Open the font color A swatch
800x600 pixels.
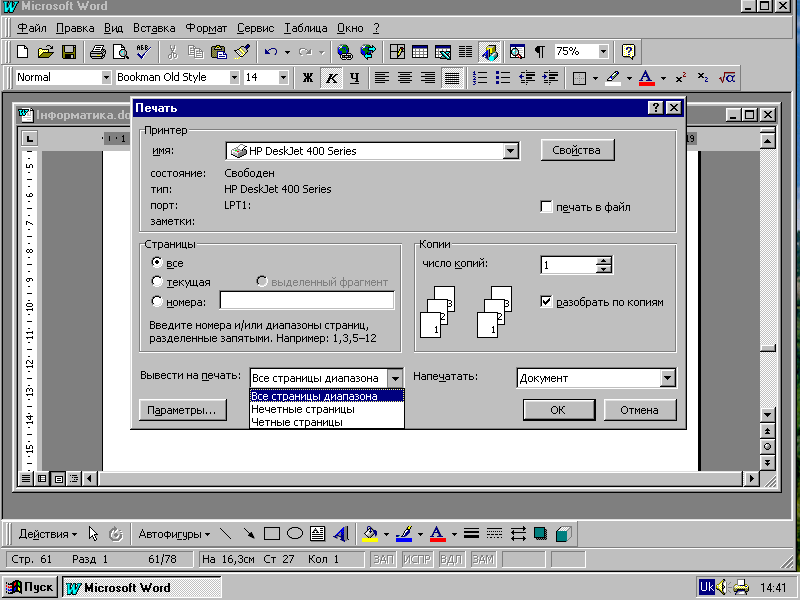[646, 78]
